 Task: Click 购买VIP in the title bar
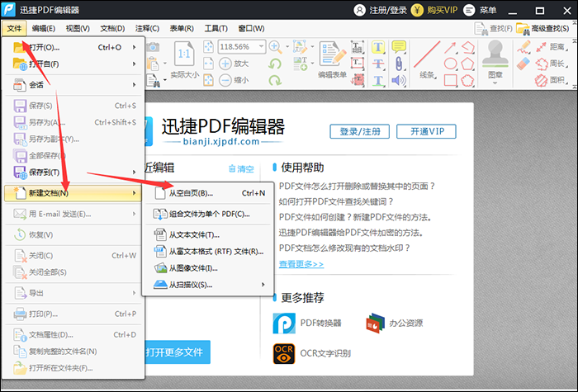434,10
